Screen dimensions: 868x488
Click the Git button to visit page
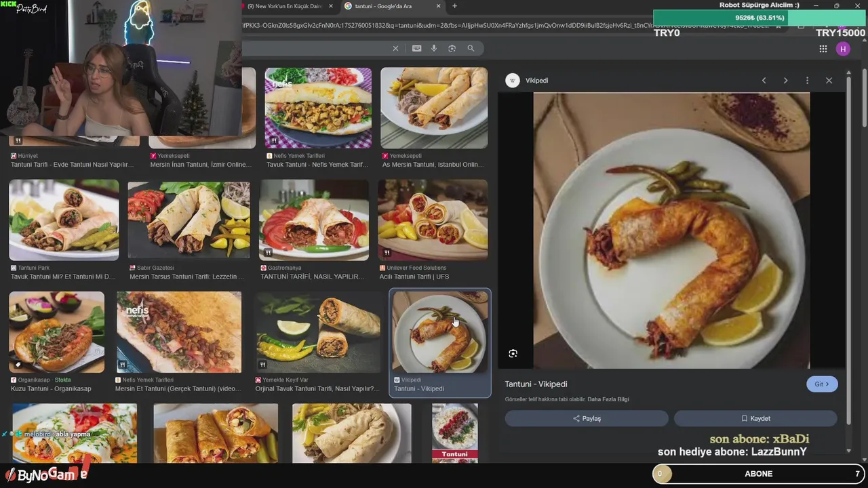click(x=822, y=384)
